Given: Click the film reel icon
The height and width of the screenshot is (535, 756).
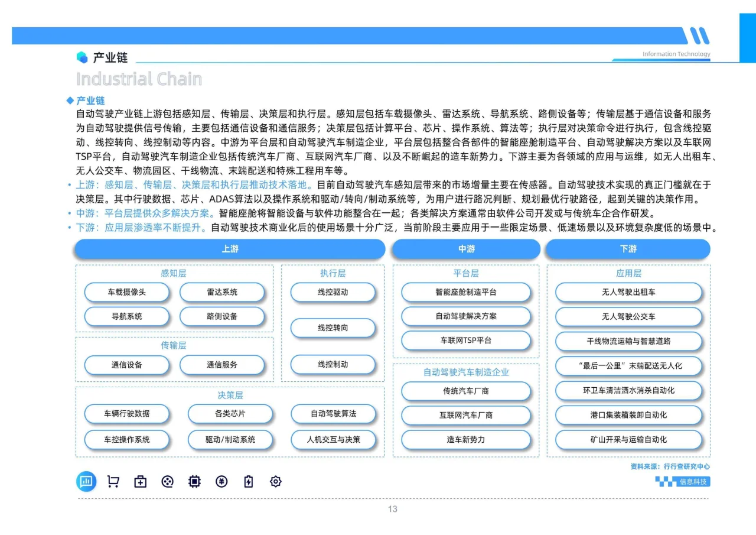Looking at the screenshot, I should 167,482.
